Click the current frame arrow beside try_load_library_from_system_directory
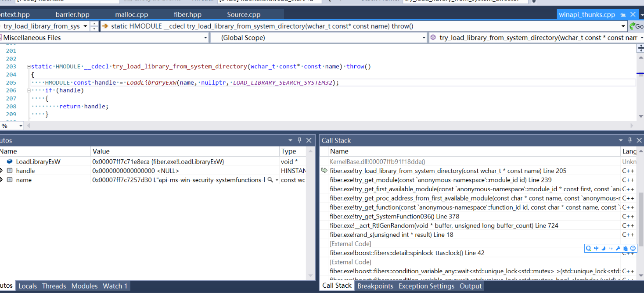The image size is (644, 293). (324, 170)
